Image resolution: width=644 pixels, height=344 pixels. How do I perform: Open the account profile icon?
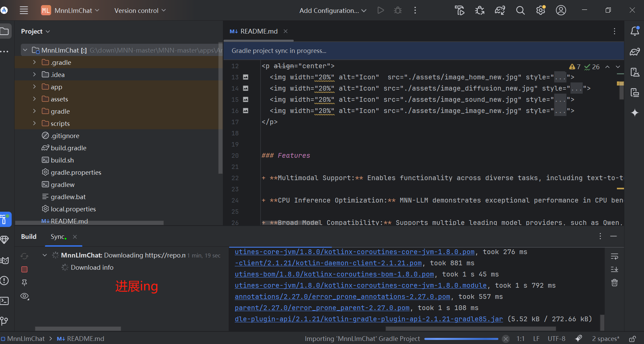click(561, 10)
